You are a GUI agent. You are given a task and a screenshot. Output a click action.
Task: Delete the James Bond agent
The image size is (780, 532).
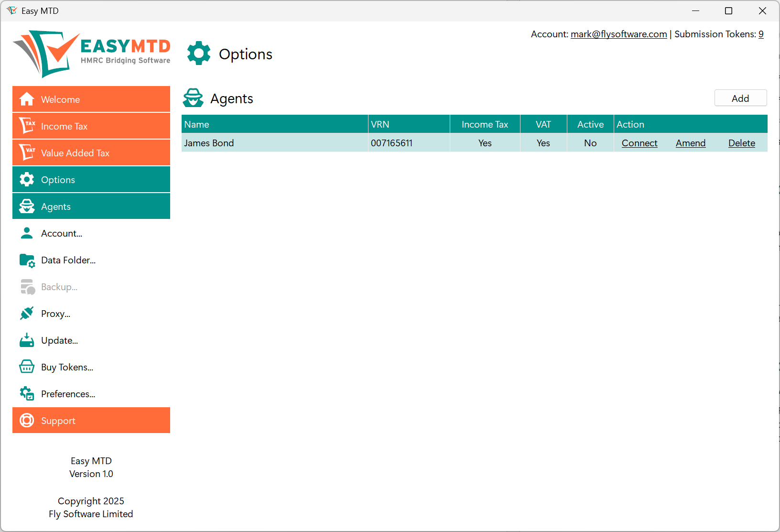click(741, 143)
